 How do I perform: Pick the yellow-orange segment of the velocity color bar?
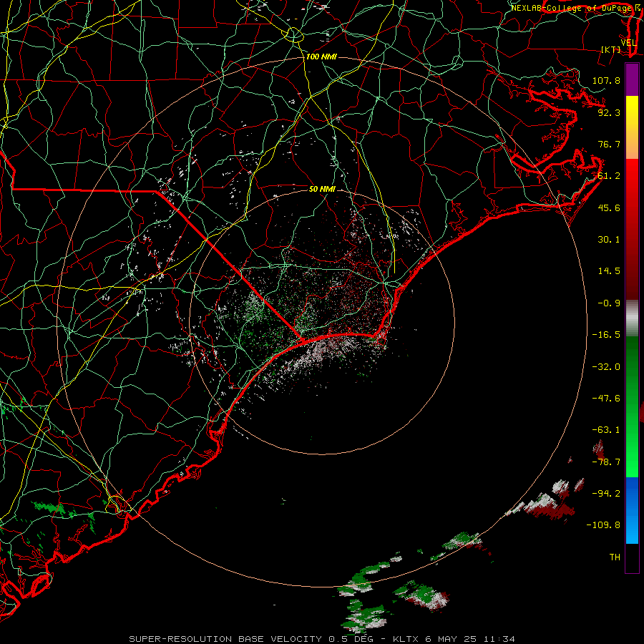(632, 127)
